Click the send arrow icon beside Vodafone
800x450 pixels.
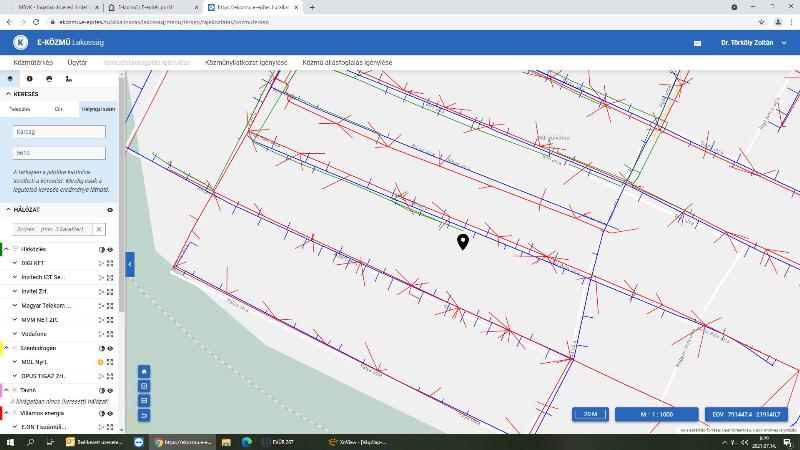click(101, 334)
